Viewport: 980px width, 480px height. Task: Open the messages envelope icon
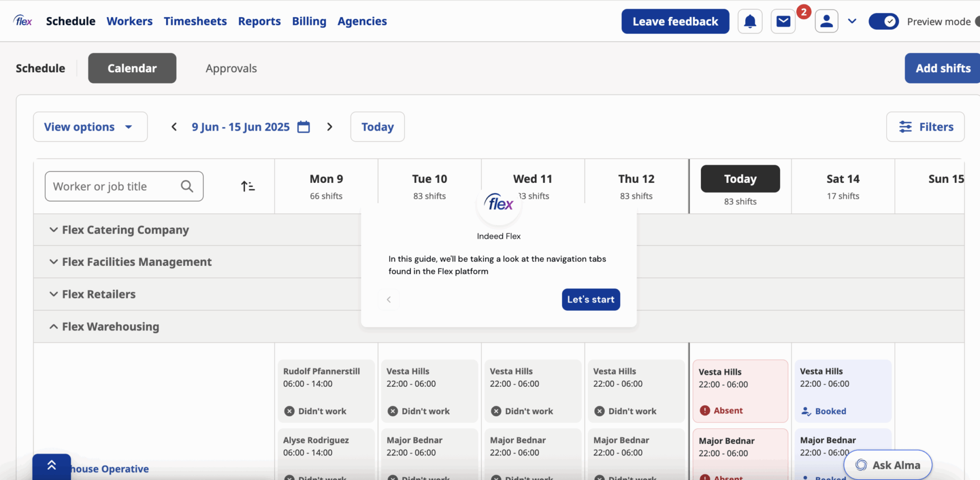pos(783,21)
